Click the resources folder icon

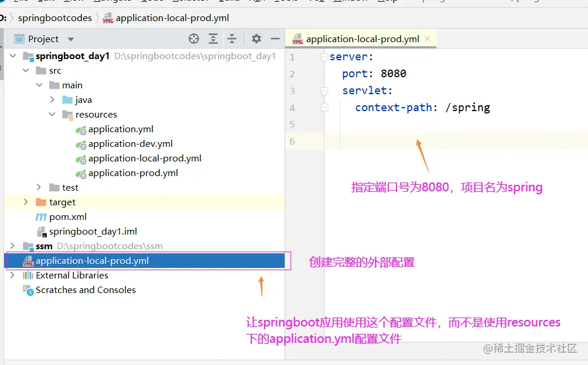click(67, 115)
